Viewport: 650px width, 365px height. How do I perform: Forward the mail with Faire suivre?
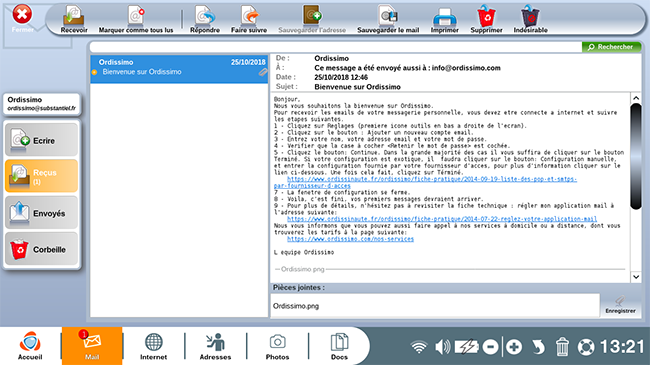pyautogui.click(x=249, y=19)
